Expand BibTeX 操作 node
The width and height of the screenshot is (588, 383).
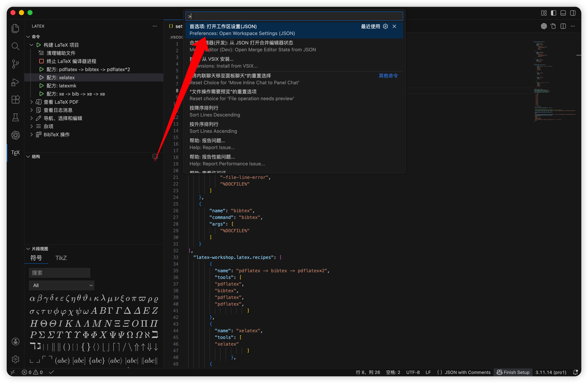click(31, 135)
